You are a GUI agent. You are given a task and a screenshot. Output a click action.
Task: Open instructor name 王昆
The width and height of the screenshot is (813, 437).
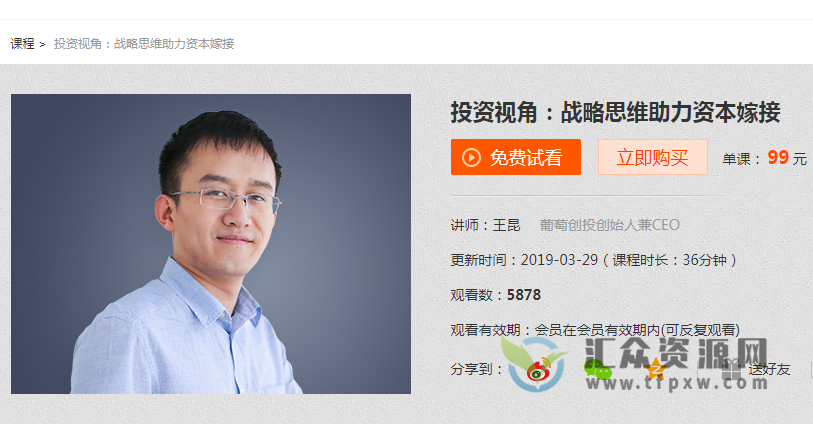pyautogui.click(x=506, y=225)
